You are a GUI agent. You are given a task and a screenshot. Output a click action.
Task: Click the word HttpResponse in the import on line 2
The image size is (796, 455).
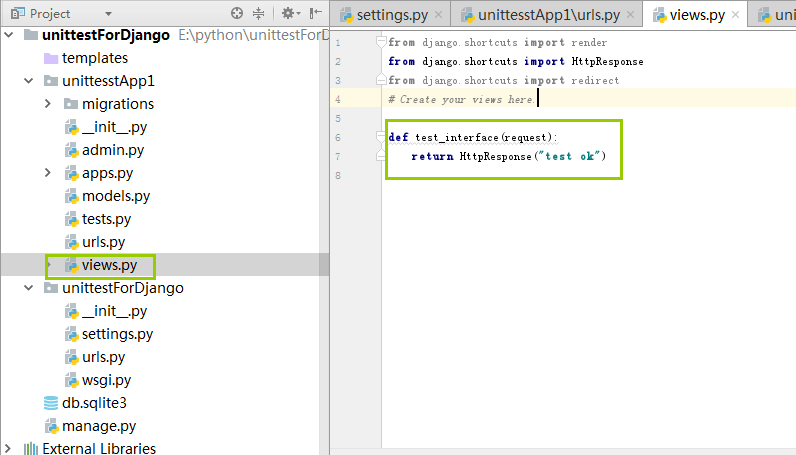(x=607, y=61)
